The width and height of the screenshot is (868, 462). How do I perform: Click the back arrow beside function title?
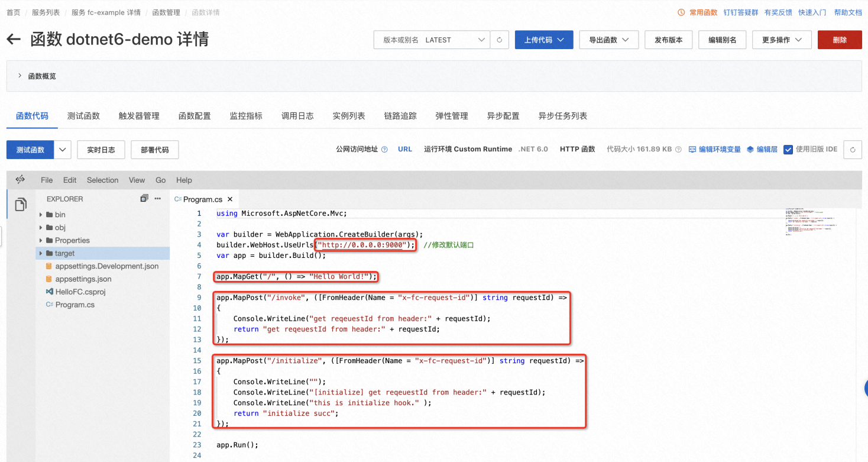pyautogui.click(x=14, y=40)
